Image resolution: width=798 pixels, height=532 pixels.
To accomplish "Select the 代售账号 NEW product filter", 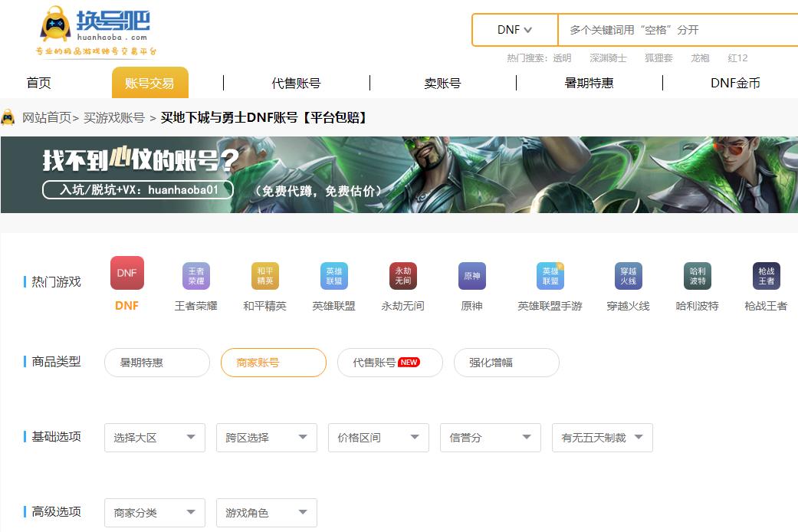I will (x=389, y=363).
